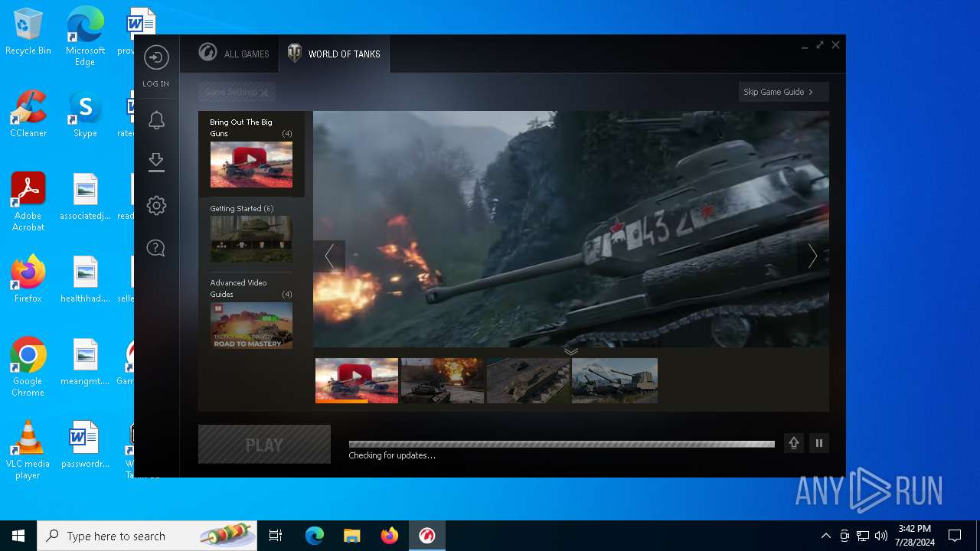This screenshot has width=980, height=551.
Task: Select second video thumbnail with explosion
Action: pyautogui.click(x=443, y=380)
